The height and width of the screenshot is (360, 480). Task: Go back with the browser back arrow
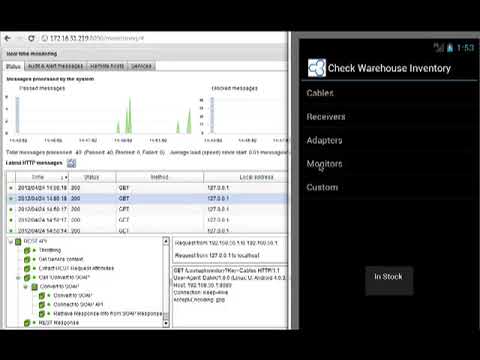pyautogui.click(x=7, y=38)
